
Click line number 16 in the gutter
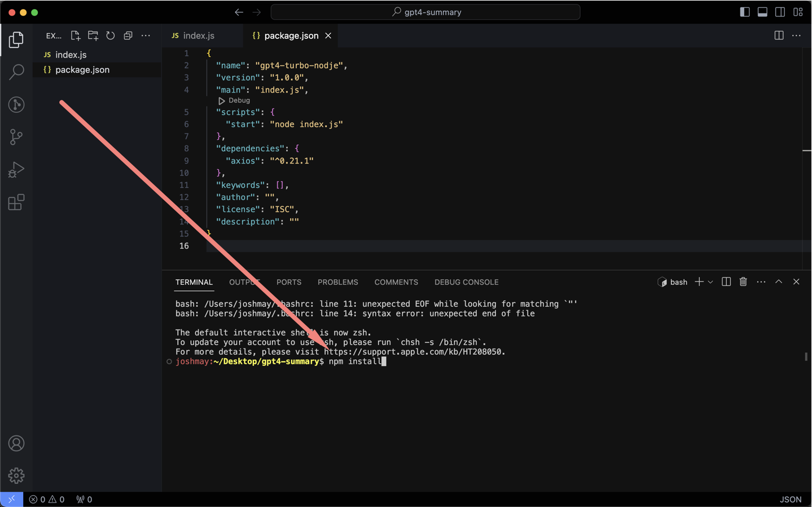coord(184,246)
